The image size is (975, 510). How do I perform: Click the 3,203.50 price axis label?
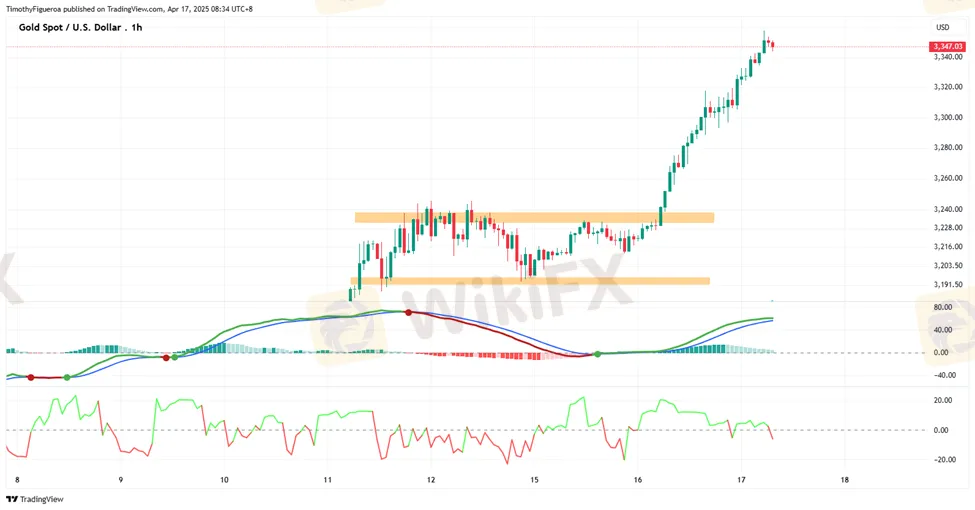(x=948, y=266)
